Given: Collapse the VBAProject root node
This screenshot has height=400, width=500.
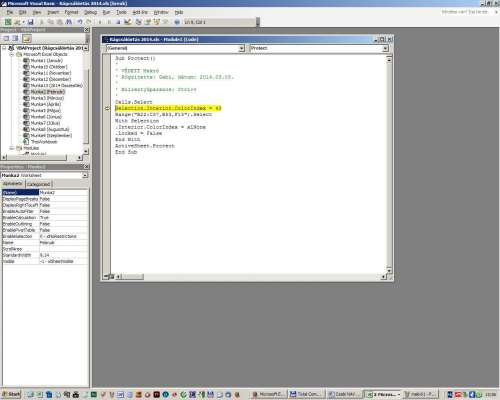Looking at the screenshot, I should coord(4,48).
